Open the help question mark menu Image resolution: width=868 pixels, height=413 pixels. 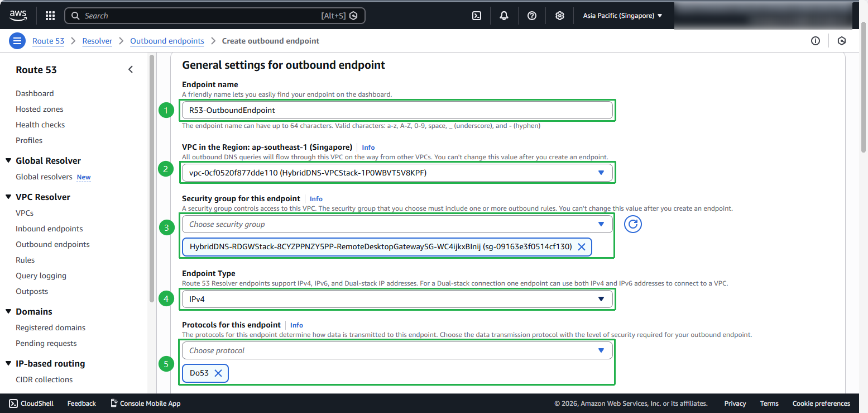click(x=532, y=16)
